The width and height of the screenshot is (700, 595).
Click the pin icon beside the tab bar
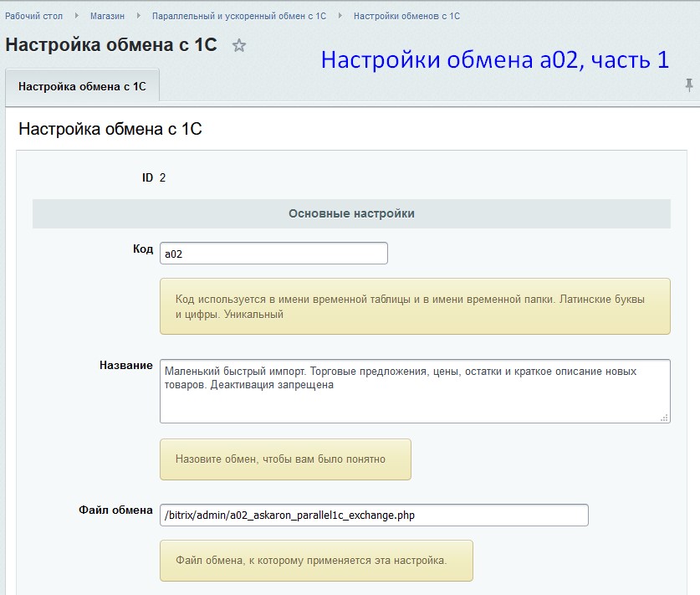[x=689, y=85]
